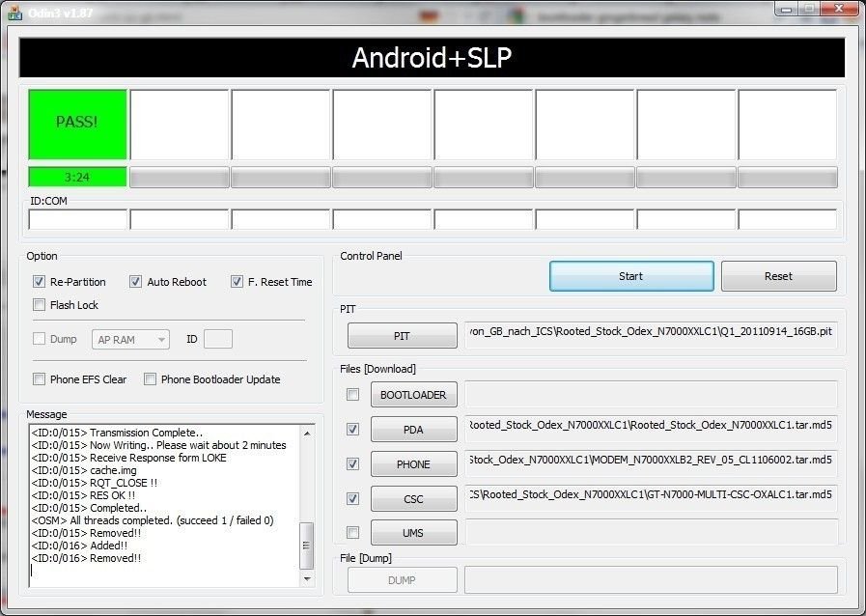Open the AP RAM dropdown
The width and height of the screenshot is (866, 616).
click(131, 339)
